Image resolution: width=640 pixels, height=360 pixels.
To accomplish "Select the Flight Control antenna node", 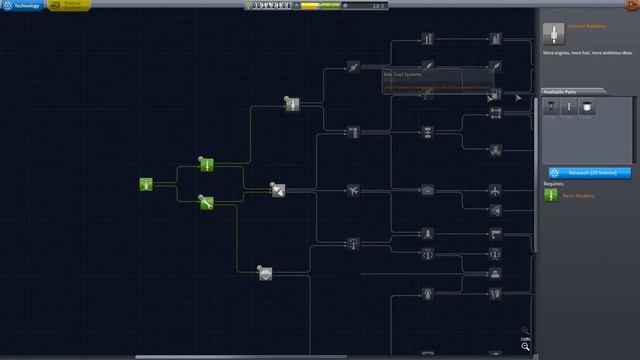I will coord(353,244).
